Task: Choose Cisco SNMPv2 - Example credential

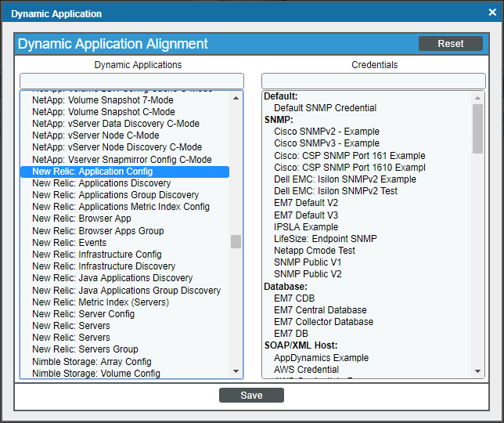Action: 326,132
